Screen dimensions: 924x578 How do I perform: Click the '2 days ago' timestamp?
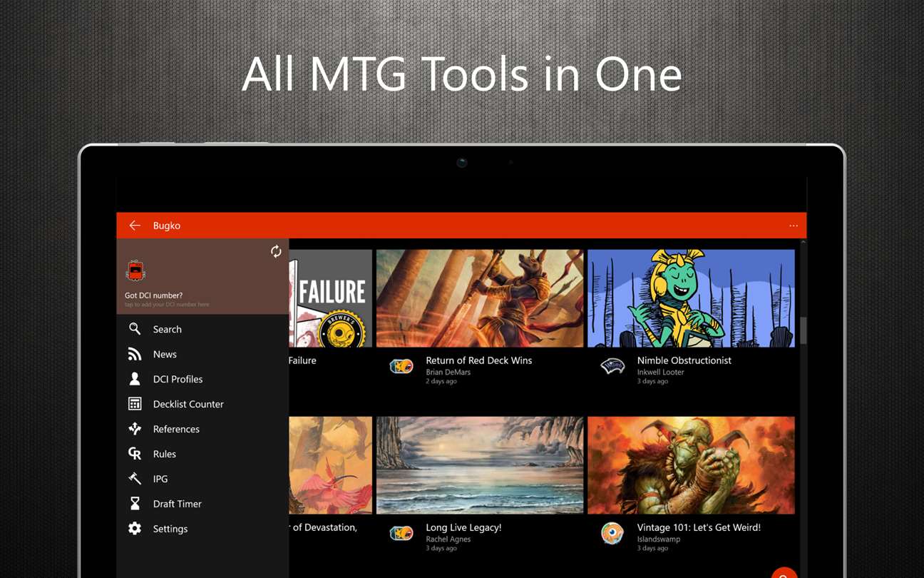point(441,381)
